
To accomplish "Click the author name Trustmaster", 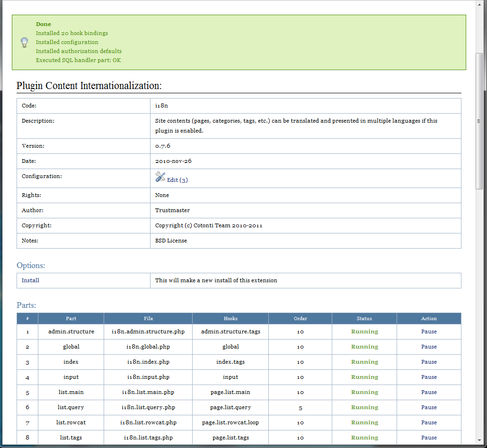I will pos(172,210).
